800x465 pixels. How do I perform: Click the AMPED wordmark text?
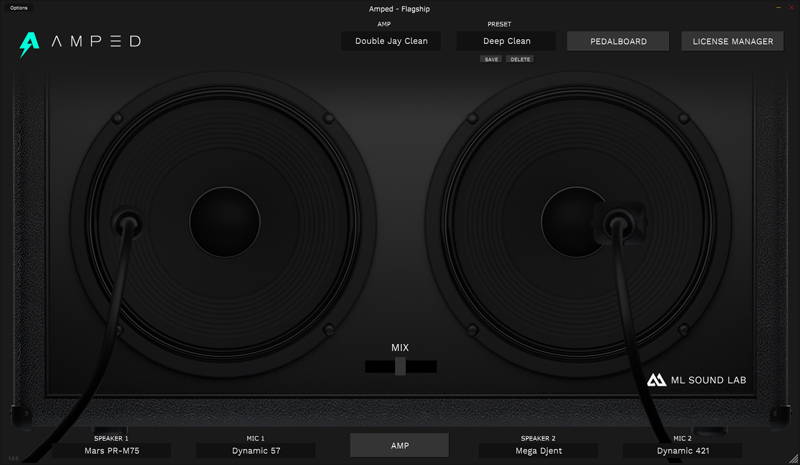pyautogui.click(x=96, y=41)
